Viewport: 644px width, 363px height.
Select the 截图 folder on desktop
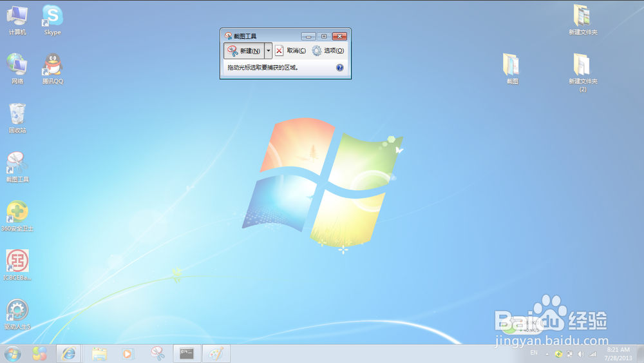coord(512,69)
